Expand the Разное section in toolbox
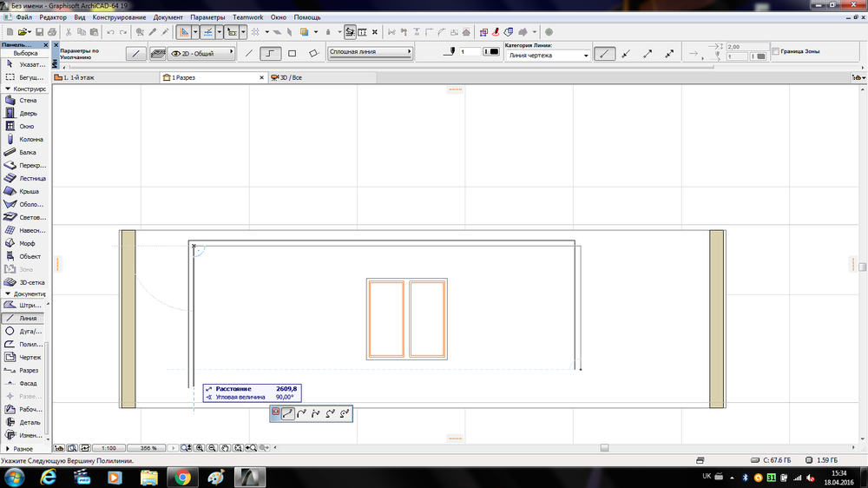 coord(23,448)
